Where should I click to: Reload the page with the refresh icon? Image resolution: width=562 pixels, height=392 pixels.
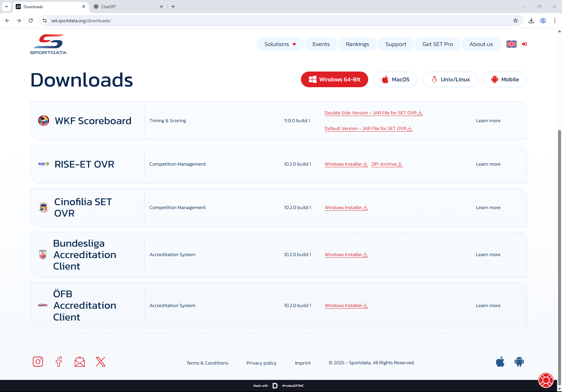tap(31, 21)
